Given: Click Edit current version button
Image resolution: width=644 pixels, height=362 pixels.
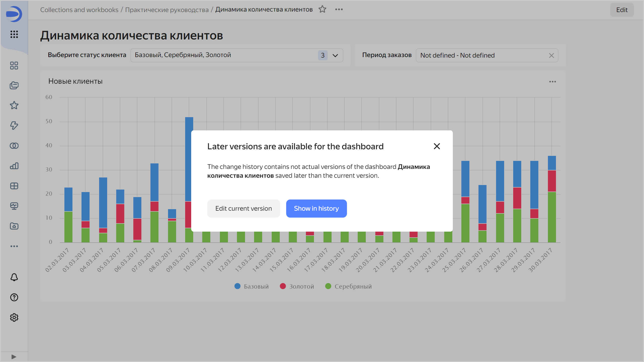Looking at the screenshot, I should pyautogui.click(x=244, y=208).
